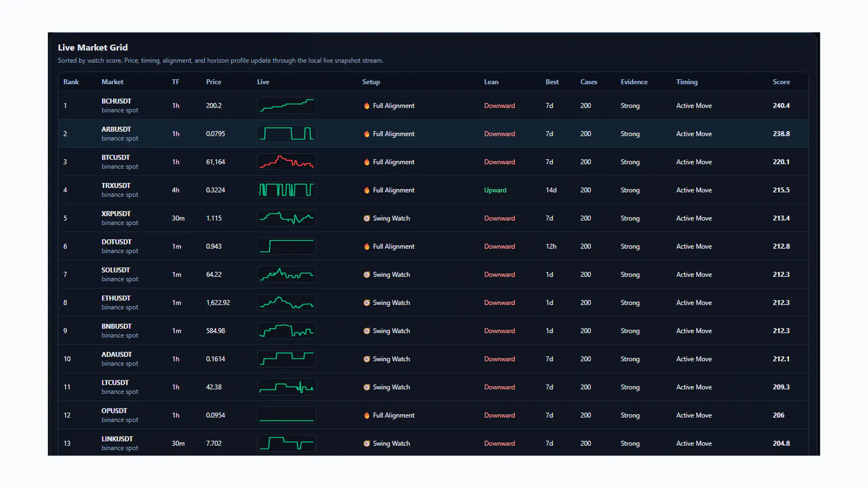Viewport: 868px width, 488px height.
Task: Click the flame icon beside BTCUSDT setup
Action: 367,162
